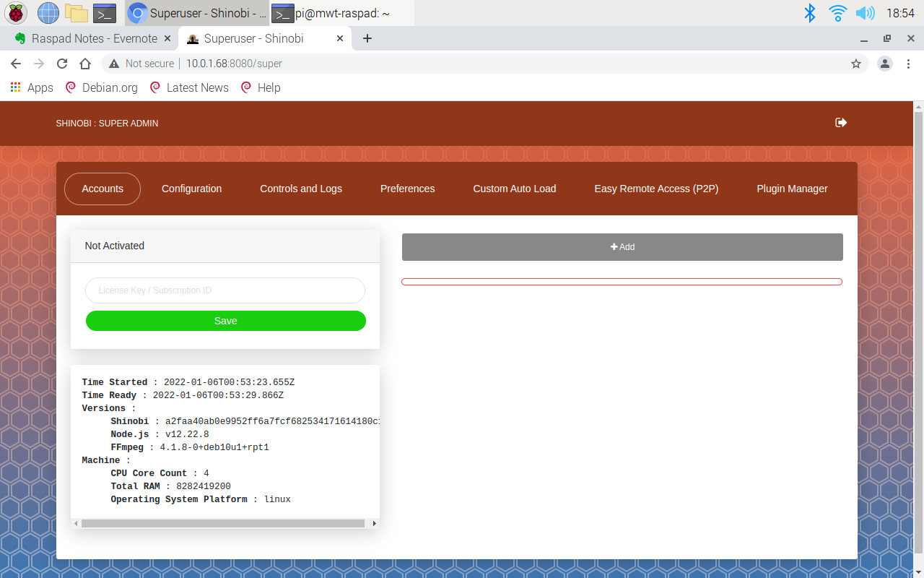Click the License Key / Subscription ID field

point(225,290)
